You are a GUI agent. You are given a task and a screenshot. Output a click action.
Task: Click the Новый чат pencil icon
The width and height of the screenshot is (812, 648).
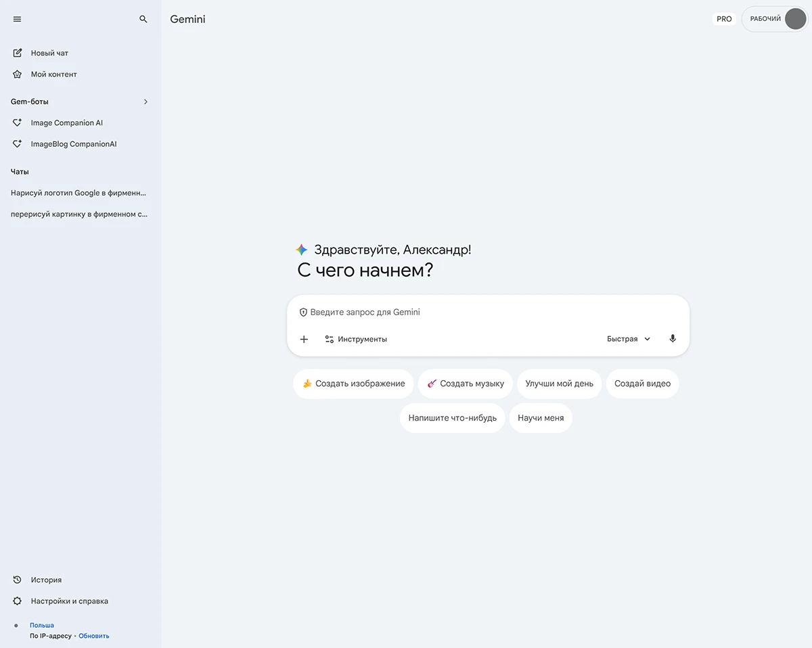[18, 53]
